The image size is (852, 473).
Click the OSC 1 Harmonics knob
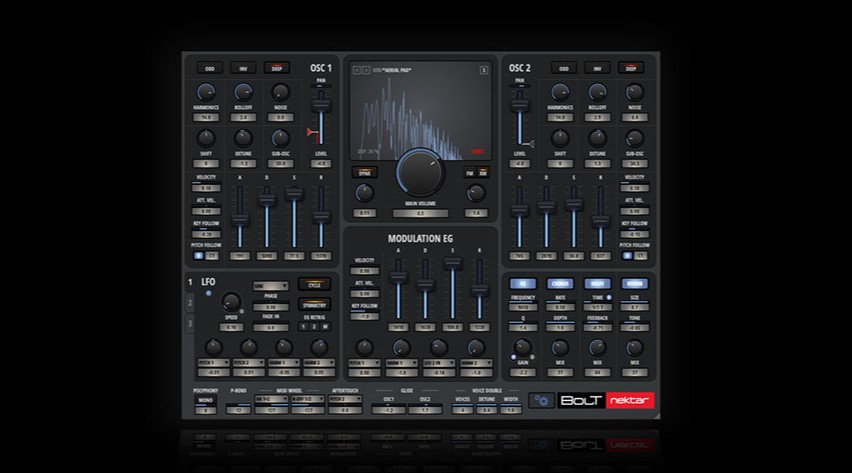tap(207, 92)
